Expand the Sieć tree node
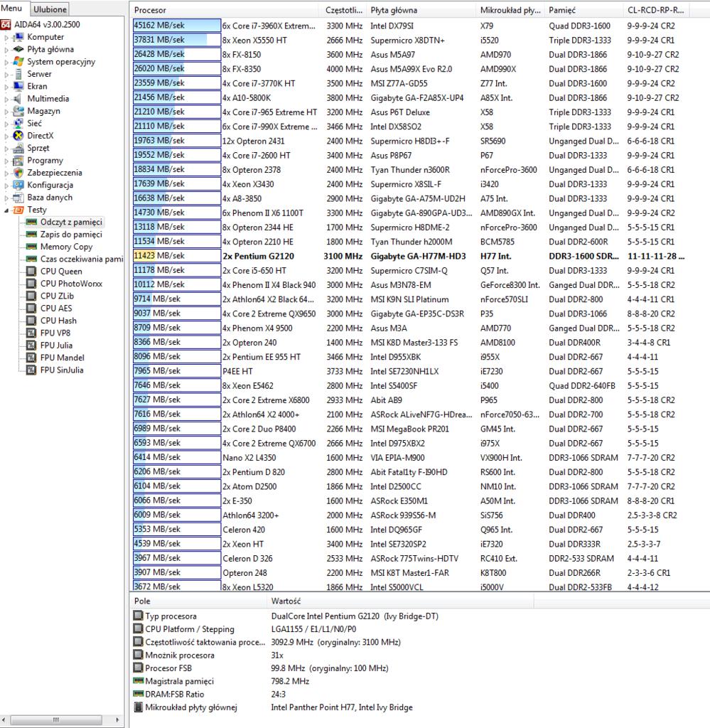 pos(6,124)
